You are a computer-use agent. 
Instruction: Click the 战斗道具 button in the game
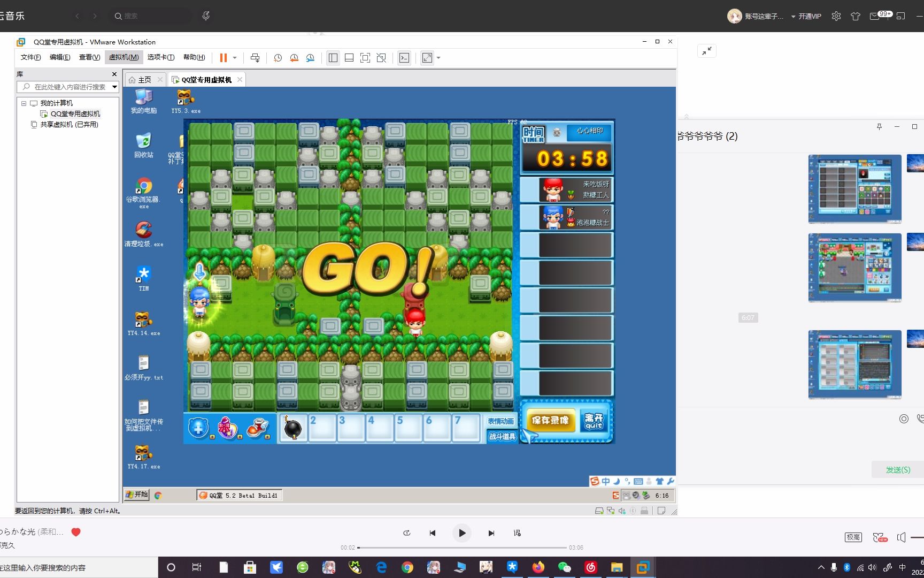502,437
